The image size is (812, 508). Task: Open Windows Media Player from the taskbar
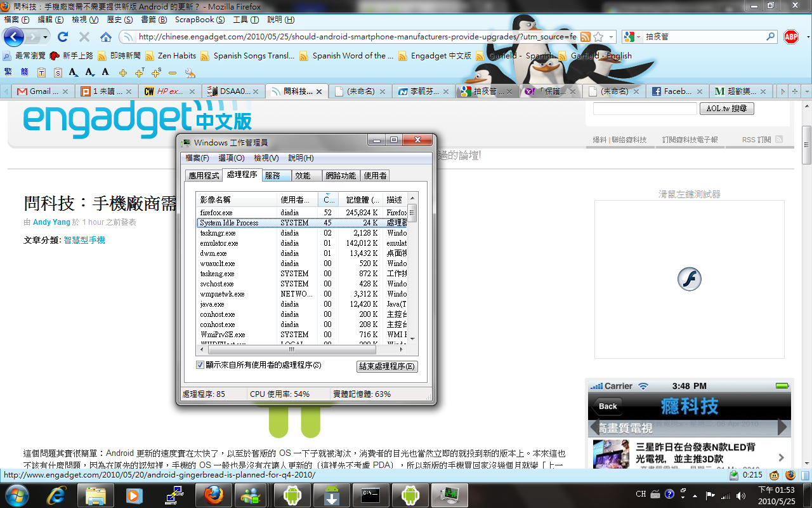coord(134,495)
